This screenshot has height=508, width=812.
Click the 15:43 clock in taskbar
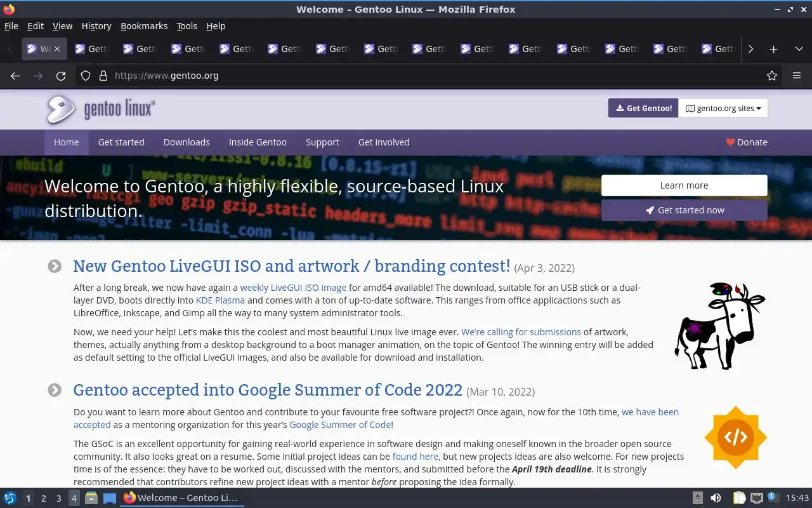(797, 498)
